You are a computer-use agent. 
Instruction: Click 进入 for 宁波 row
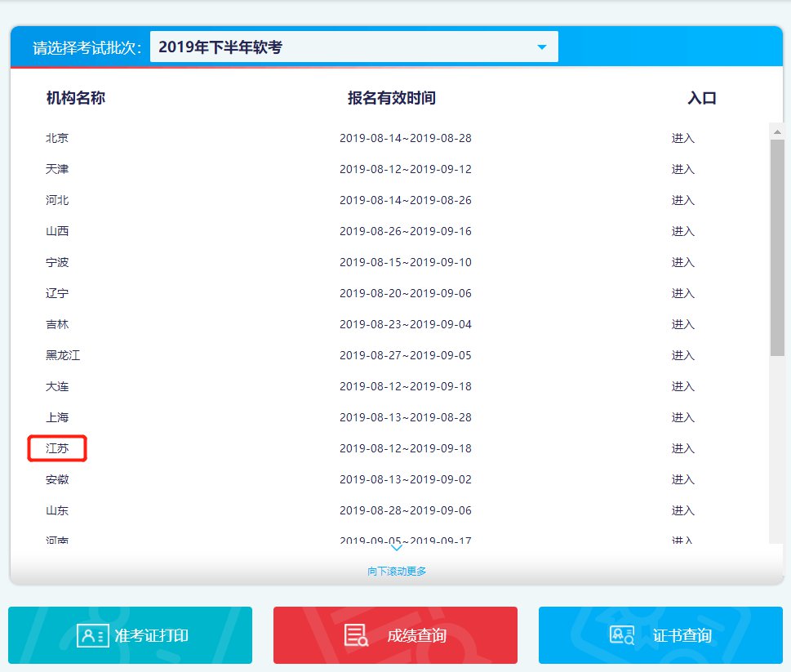pos(682,262)
